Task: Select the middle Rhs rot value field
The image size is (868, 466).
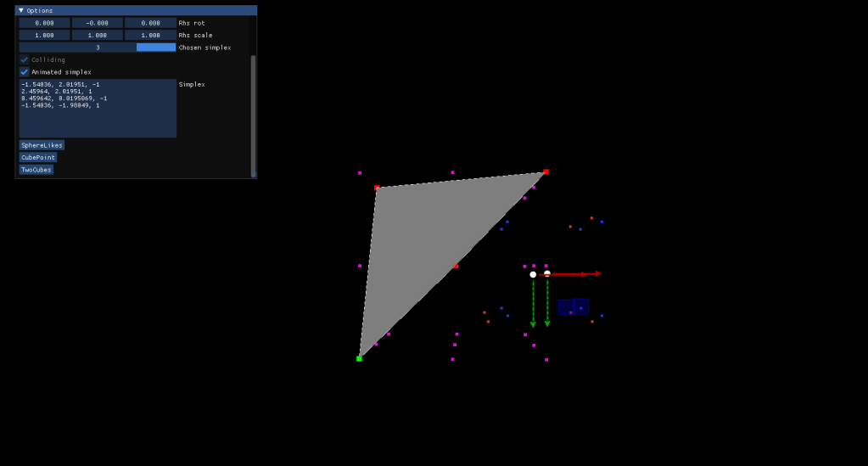Action: click(x=97, y=23)
